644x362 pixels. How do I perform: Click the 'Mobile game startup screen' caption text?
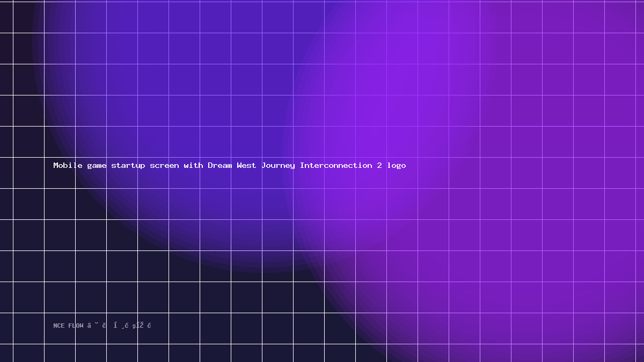[x=230, y=165]
